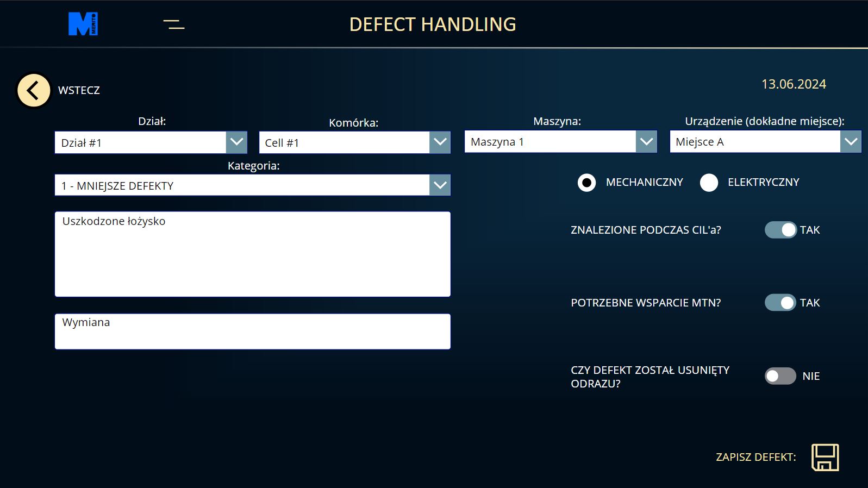Open the 1 - MNIEJSZE DEFEKTY combo box
This screenshot has width=868, height=488.
pos(253,185)
